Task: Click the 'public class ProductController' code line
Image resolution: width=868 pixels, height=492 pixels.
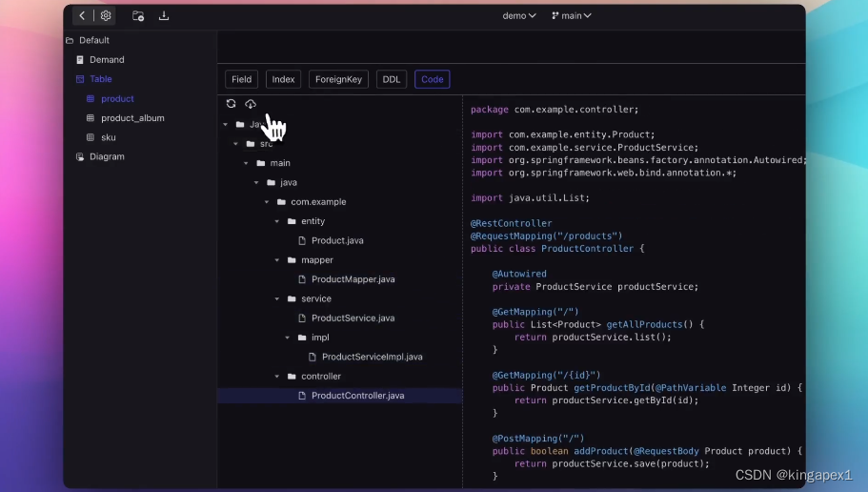Action: [557, 249]
